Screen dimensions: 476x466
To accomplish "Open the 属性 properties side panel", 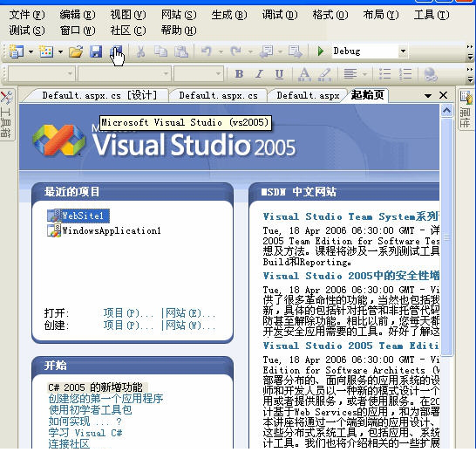I will [x=466, y=109].
